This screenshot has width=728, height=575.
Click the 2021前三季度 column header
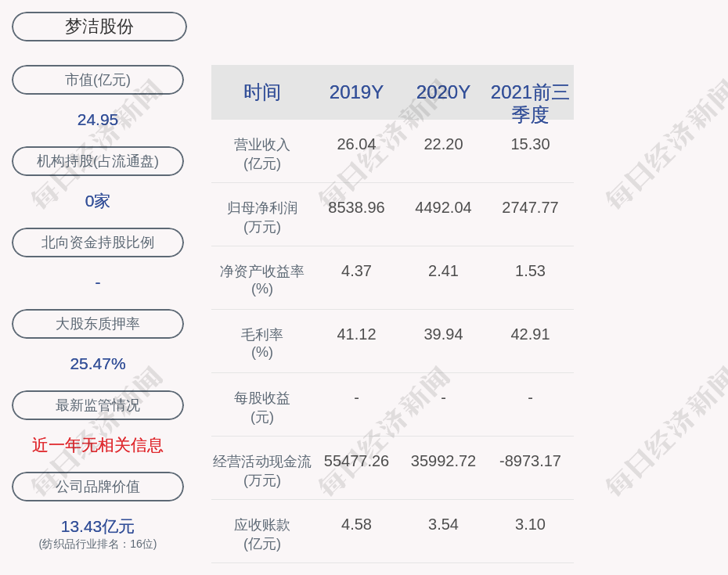(x=530, y=102)
